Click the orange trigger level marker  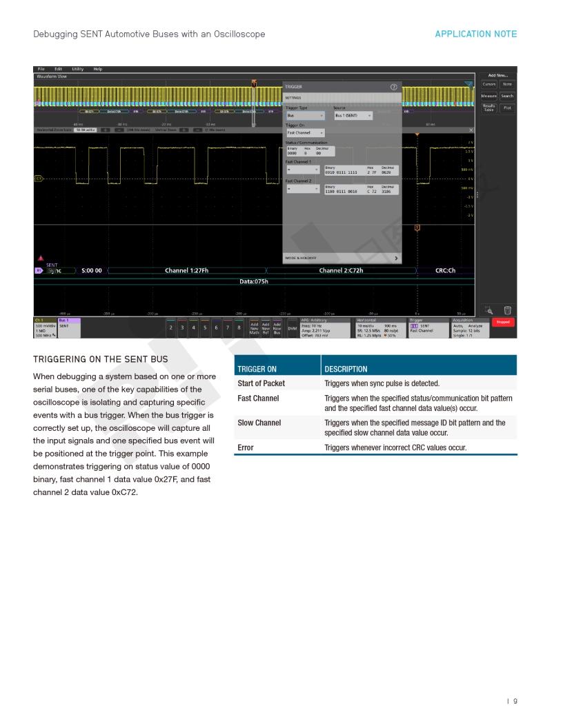(x=417, y=228)
